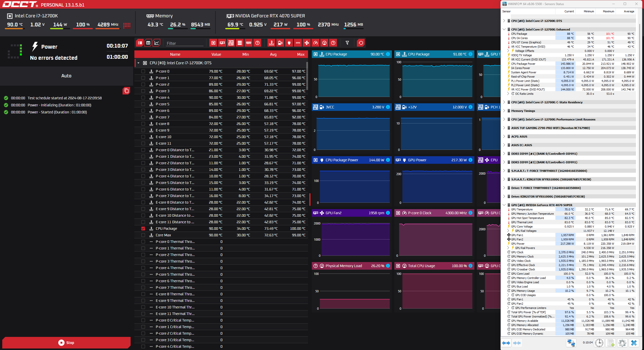This screenshot has width=644, height=350.
Task: Toggle the GPU sensors filter icon
Action: click(222, 43)
